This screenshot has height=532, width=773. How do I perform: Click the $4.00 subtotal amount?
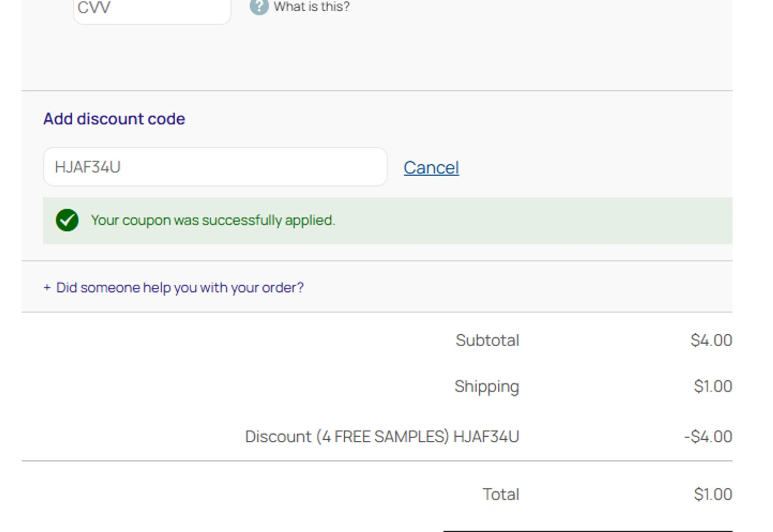711,340
